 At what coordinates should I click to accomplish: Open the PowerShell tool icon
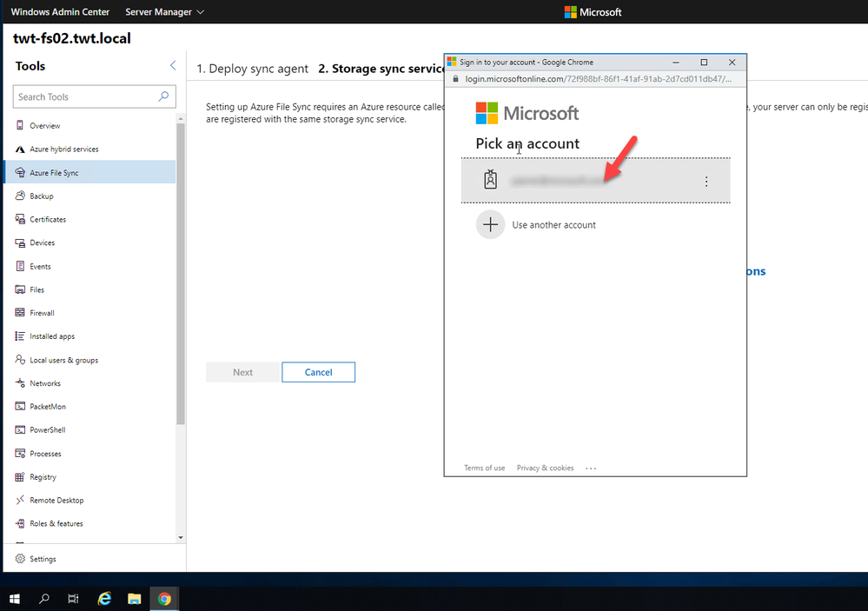20,429
